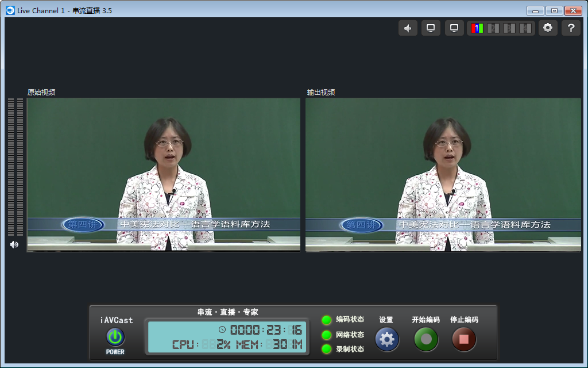Maximize the Live Channel 1 window
The width and height of the screenshot is (588, 368).
tap(554, 11)
